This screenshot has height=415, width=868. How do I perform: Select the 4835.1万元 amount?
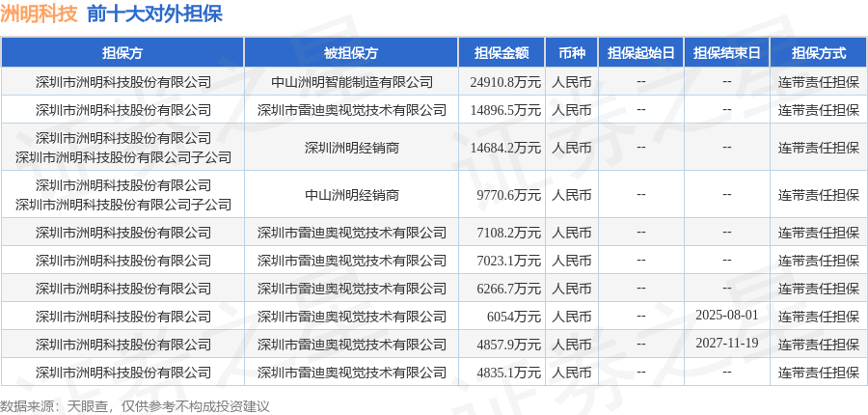click(506, 372)
